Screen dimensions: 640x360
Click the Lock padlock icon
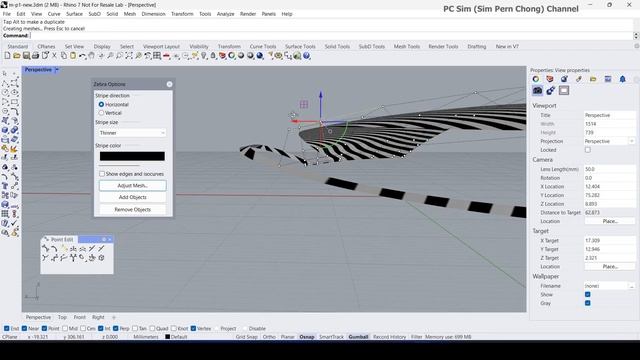(x=213, y=56)
